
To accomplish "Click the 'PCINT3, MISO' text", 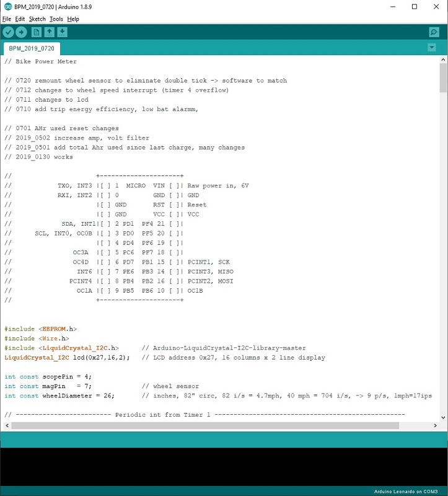I will [x=211, y=272].
